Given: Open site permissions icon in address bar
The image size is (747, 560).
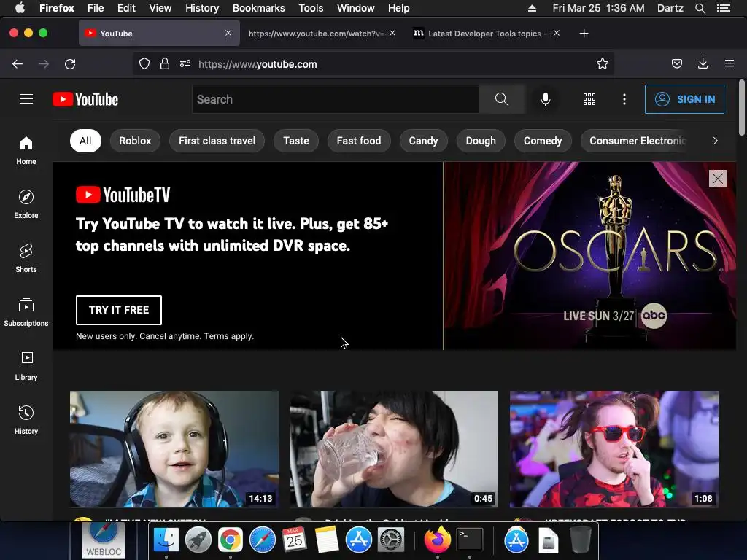Looking at the screenshot, I should [x=185, y=64].
